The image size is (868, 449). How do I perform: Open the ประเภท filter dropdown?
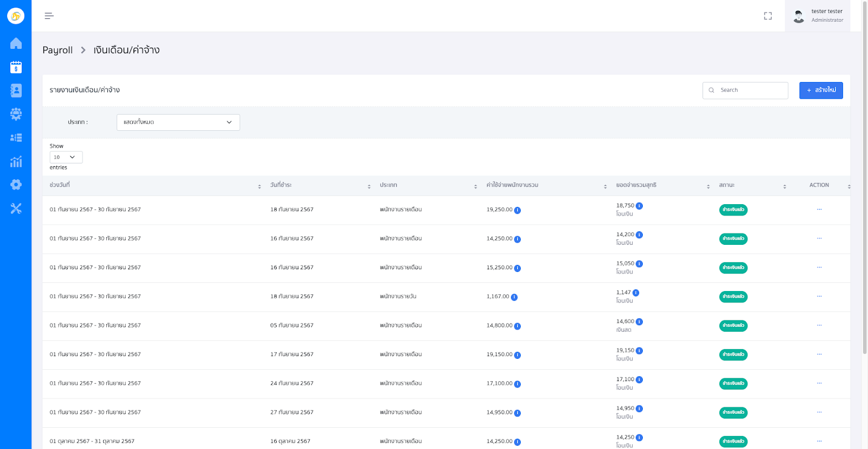(178, 122)
